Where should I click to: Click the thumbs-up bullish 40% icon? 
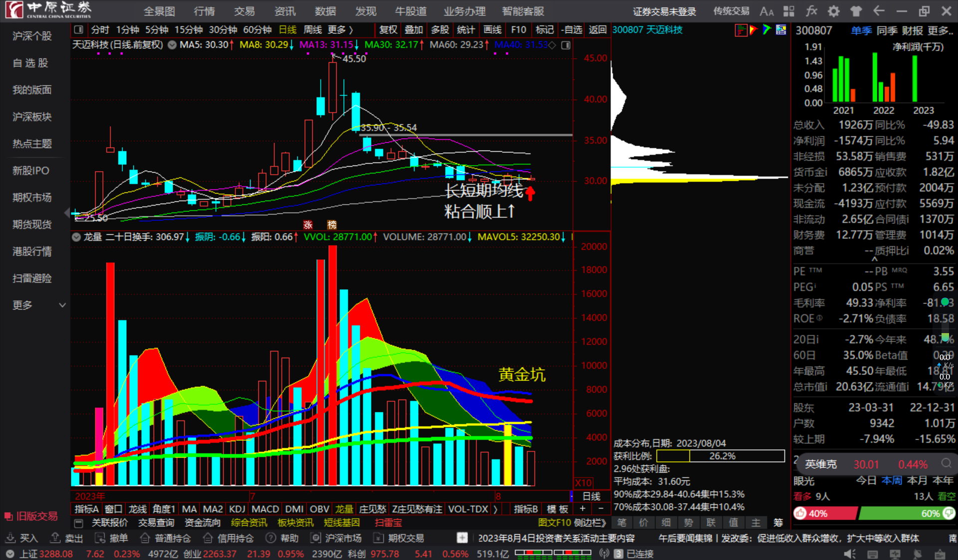click(x=800, y=513)
